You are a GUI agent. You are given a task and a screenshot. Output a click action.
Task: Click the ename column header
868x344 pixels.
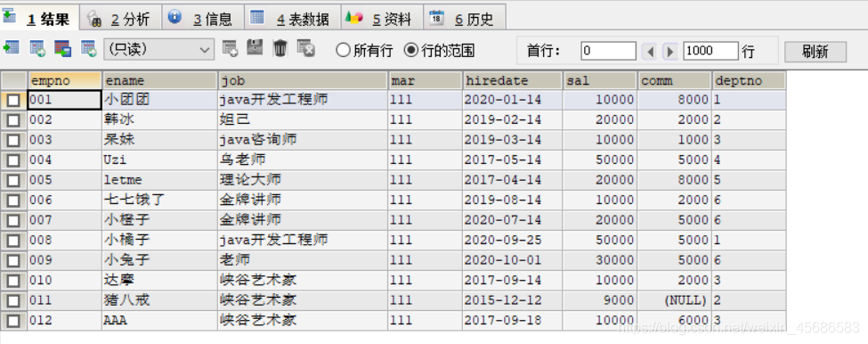160,81
